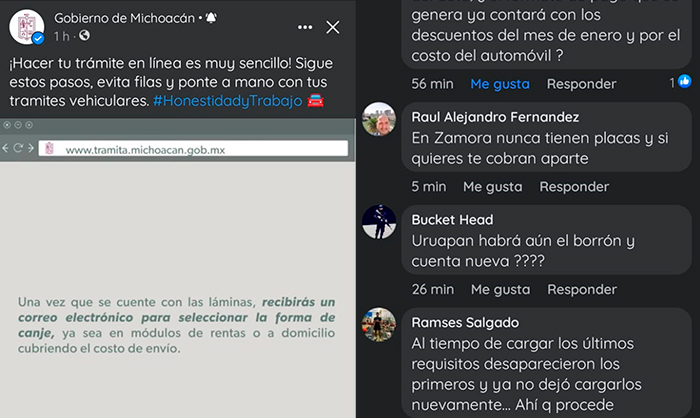Reply to the 56 min comment
700x418 pixels.
click(x=582, y=84)
